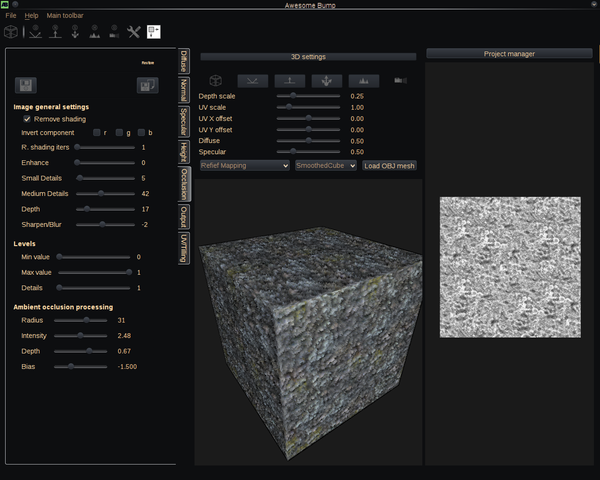Screen dimensions: 600x480
Task: Select the Specular vertical tab
Action: 184,122
